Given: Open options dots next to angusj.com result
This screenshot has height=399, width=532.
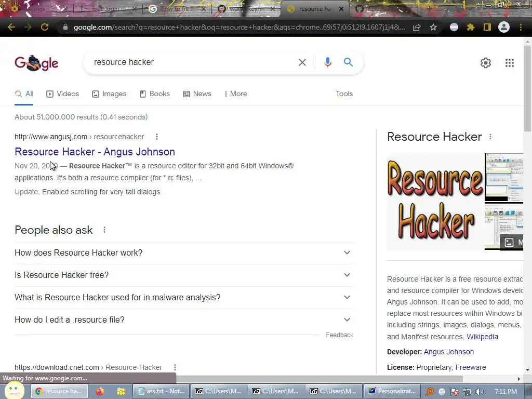Looking at the screenshot, I should coord(157,137).
